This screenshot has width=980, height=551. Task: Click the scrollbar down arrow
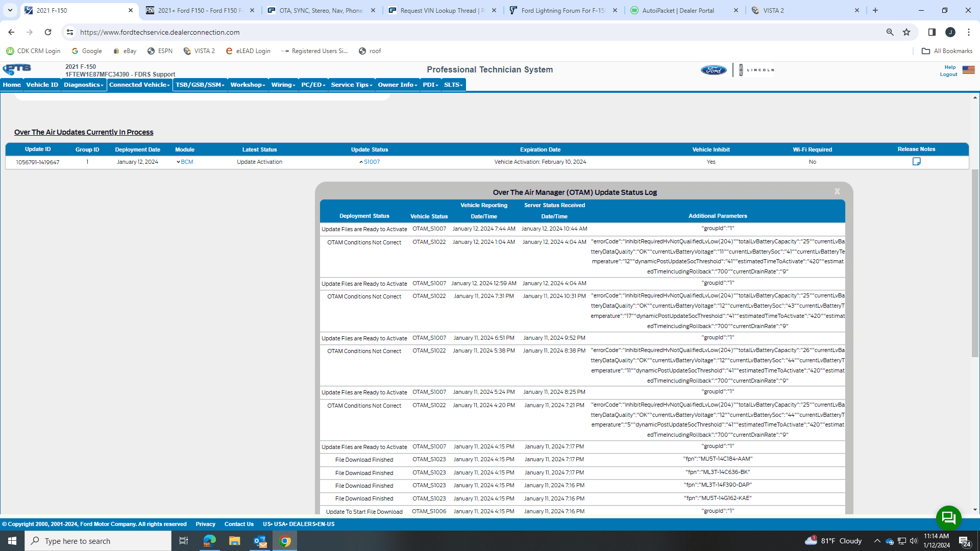[975, 510]
